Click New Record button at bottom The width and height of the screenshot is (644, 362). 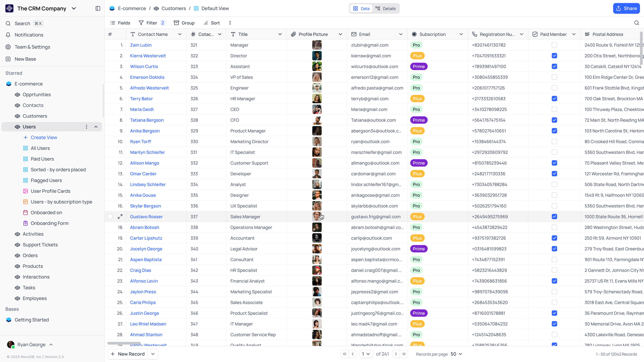click(x=128, y=354)
